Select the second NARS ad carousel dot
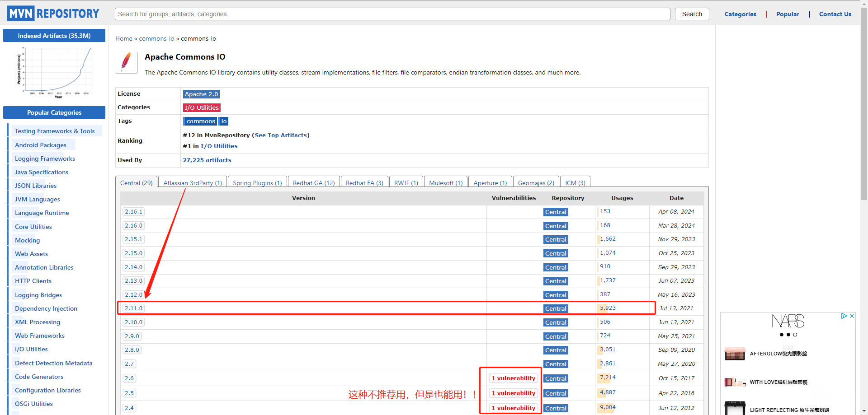The width and height of the screenshot is (868, 415). pos(788,335)
